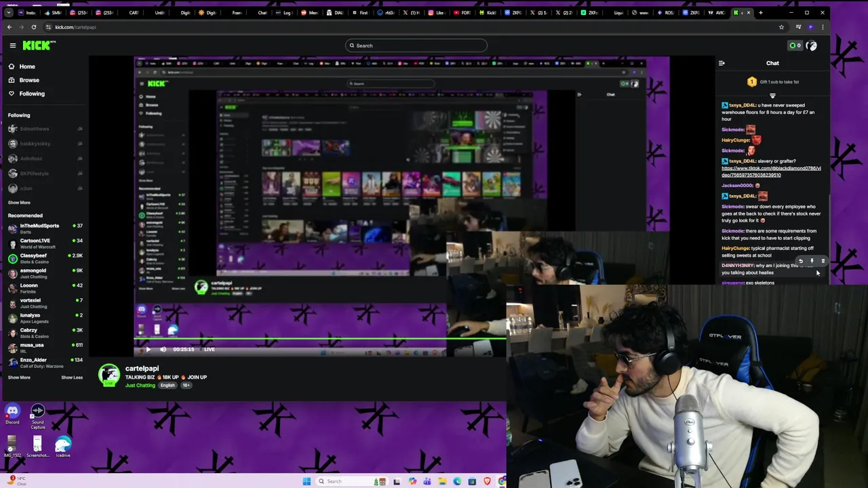Viewport: 868px width, 488px height.
Task: Open musa_usa IRL channel
Action: pos(45,348)
